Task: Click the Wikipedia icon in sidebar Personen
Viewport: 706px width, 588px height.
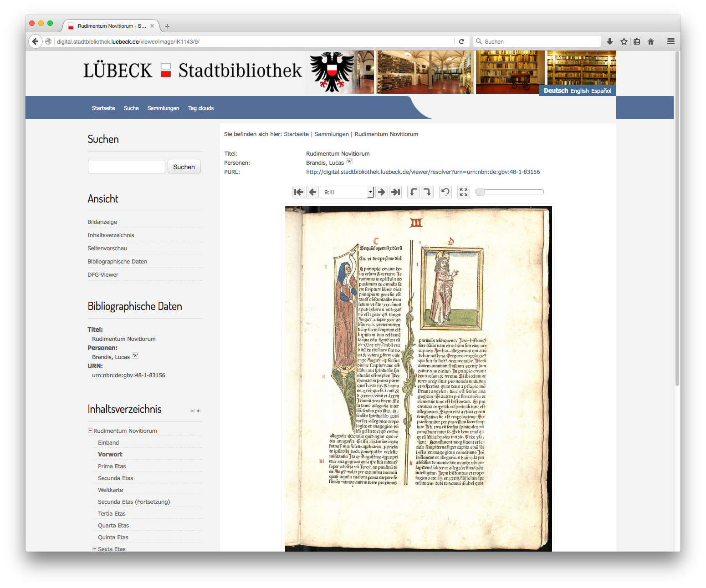Action: 135,355
